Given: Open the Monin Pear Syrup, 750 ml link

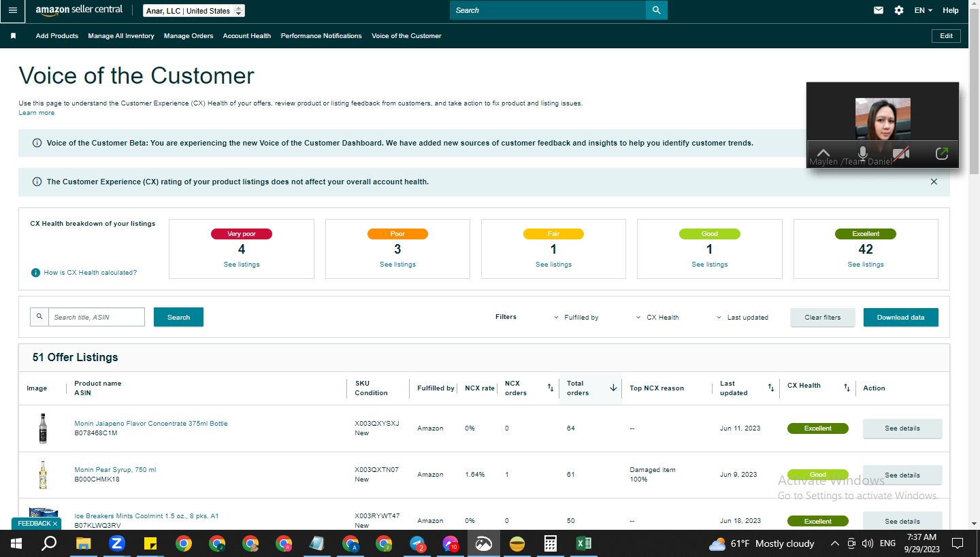Looking at the screenshot, I should (x=115, y=470).
